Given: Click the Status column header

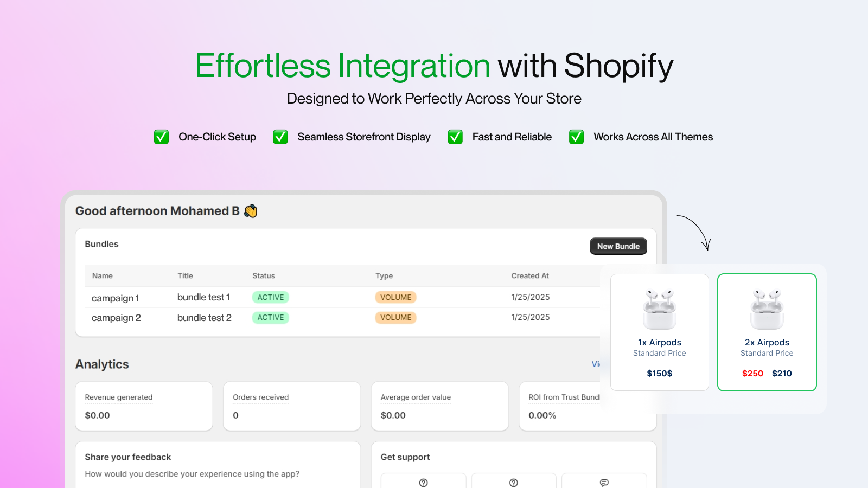Looking at the screenshot, I should click(x=264, y=276).
